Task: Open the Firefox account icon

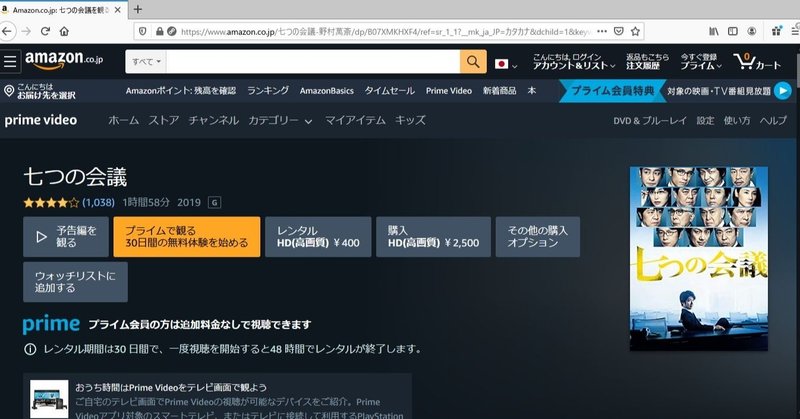Action: coord(752,31)
